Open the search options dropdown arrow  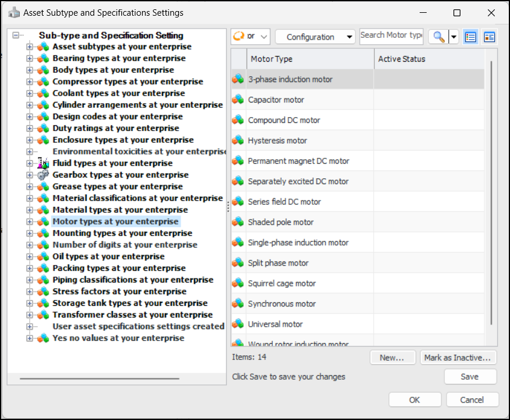453,37
